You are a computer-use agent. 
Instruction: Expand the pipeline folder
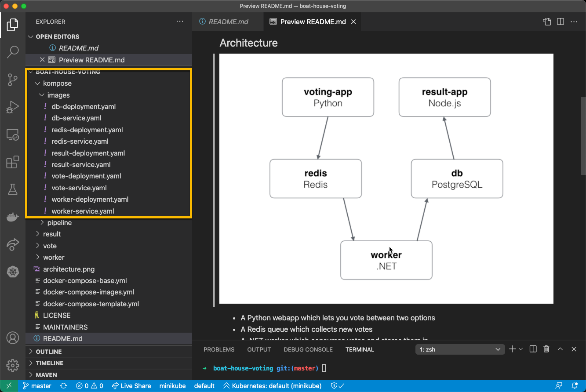[42, 222]
